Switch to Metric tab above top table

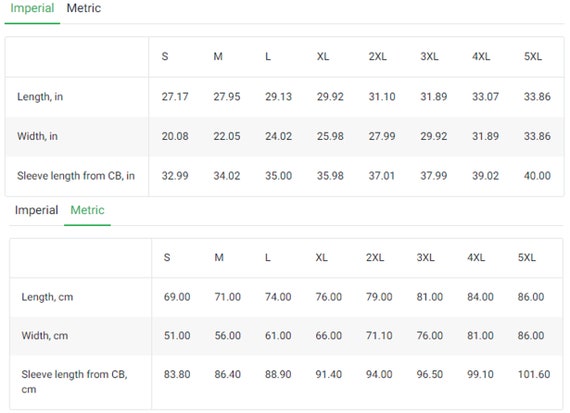click(84, 8)
